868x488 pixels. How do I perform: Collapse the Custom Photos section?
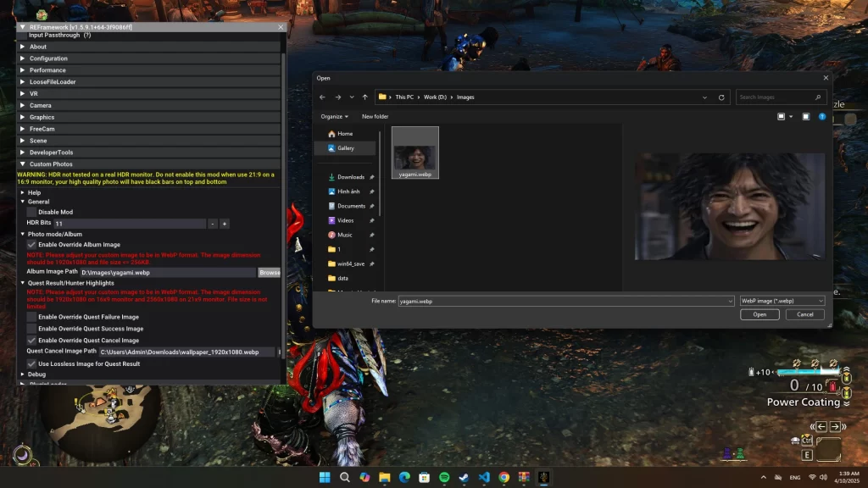coord(149,164)
